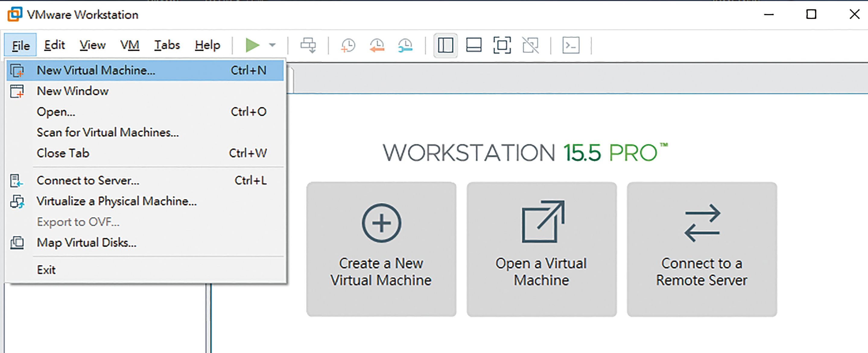Select Scan for Virtual Machines...
868x353 pixels.
tap(145, 133)
